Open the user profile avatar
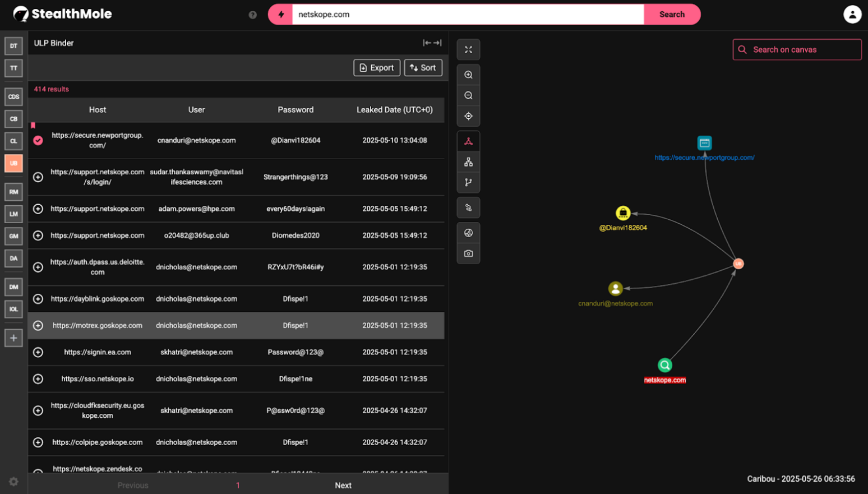This screenshot has height=494, width=868. 852,15
